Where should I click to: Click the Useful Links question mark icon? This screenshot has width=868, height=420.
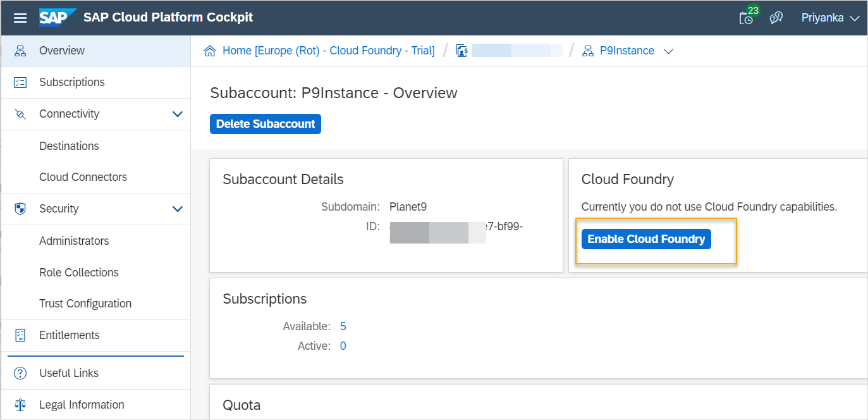20,373
